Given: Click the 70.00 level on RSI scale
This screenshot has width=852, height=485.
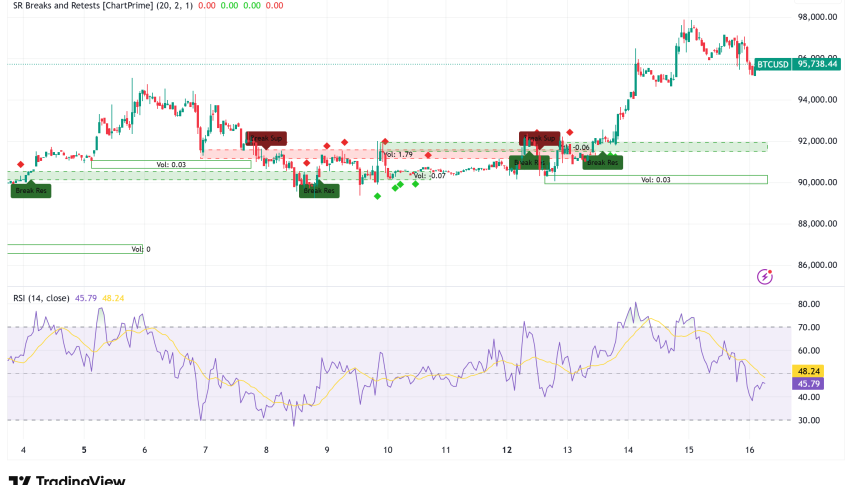Looking at the screenshot, I should tap(808, 327).
